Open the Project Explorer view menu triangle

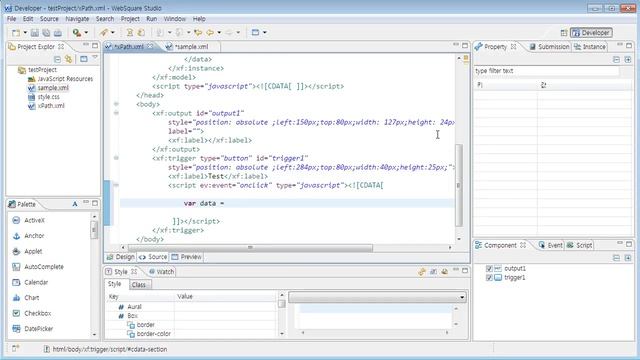[x=95, y=58]
